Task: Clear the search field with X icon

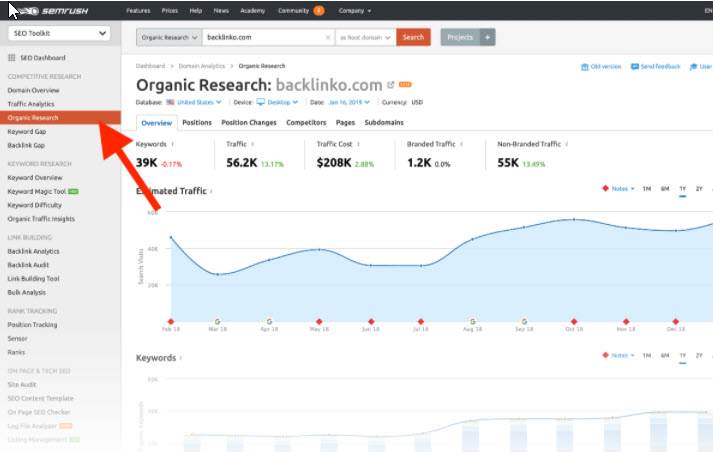Action: click(327, 37)
